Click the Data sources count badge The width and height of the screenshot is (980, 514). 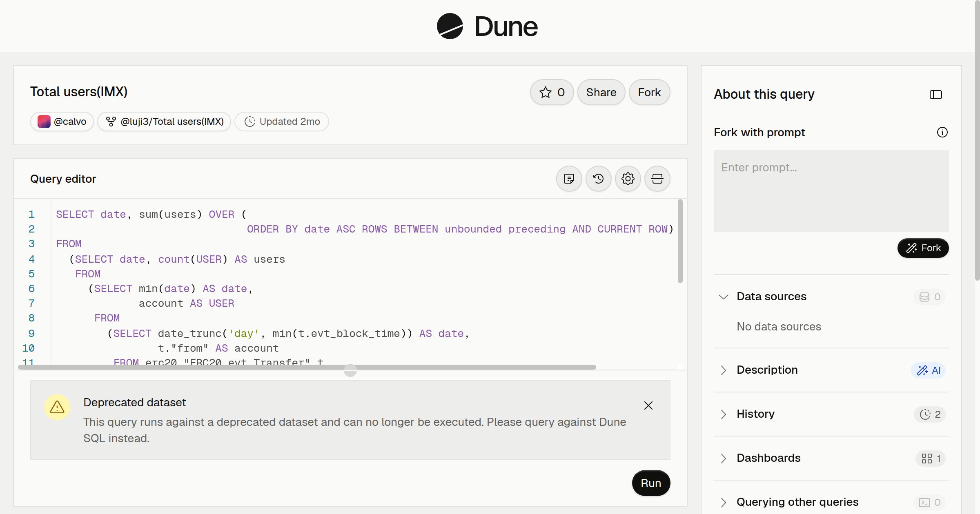pyautogui.click(x=929, y=297)
